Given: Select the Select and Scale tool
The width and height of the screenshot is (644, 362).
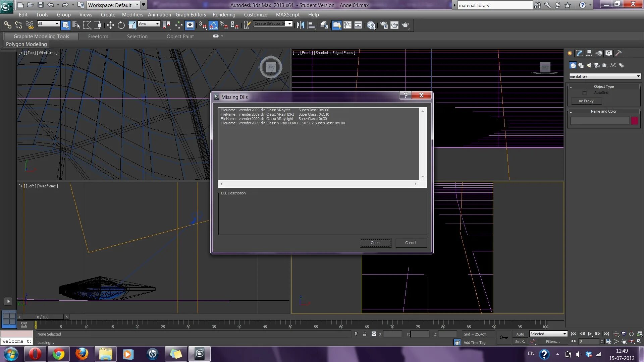Looking at the screenshot, I should click(x=132, y=25).
